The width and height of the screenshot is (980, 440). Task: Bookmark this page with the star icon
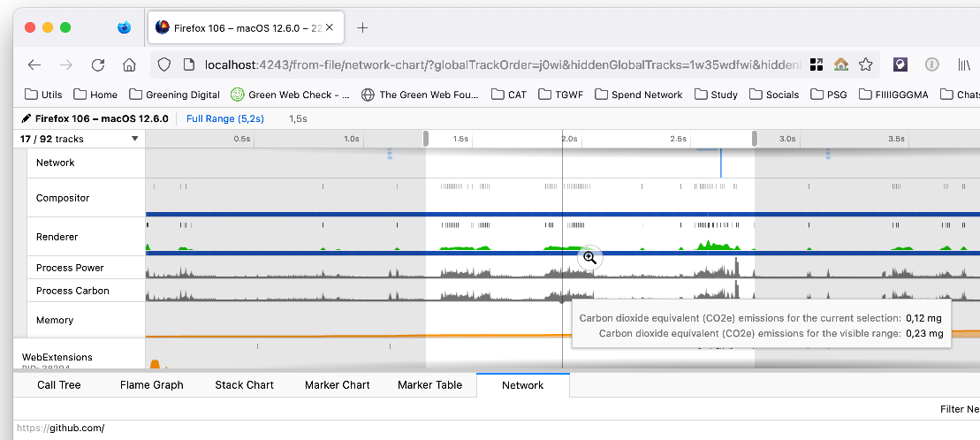pyautogui.click(x=866, y=64)
